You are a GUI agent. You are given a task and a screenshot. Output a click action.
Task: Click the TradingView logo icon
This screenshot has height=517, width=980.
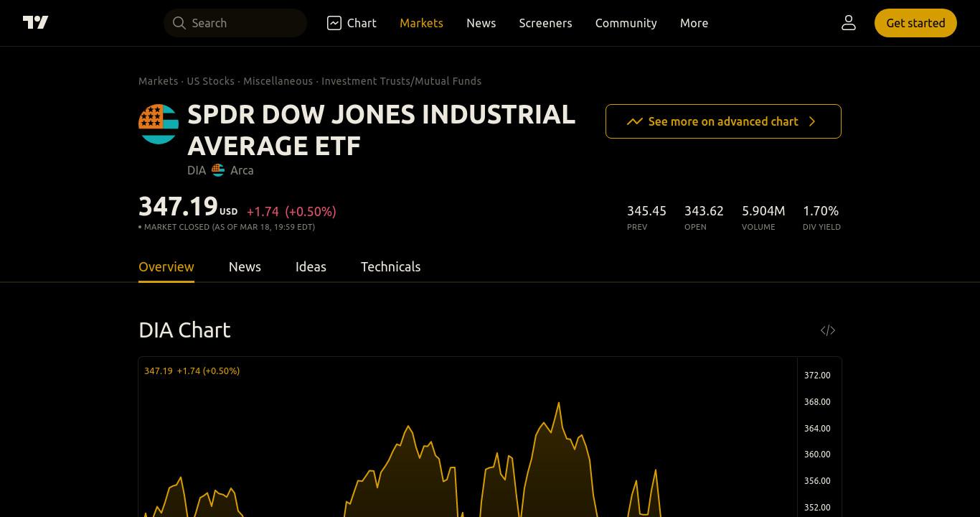(x=35, y=22)
